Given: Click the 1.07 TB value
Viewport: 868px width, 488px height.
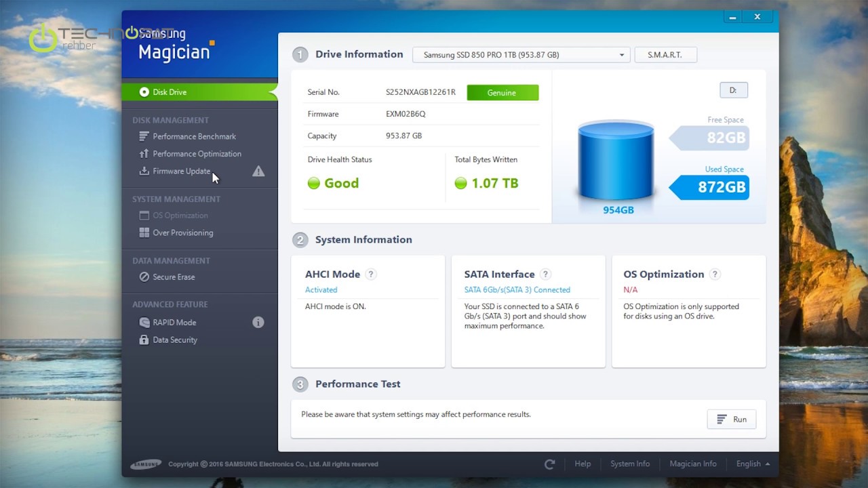Looking at the screenshot, I should 495,183.
